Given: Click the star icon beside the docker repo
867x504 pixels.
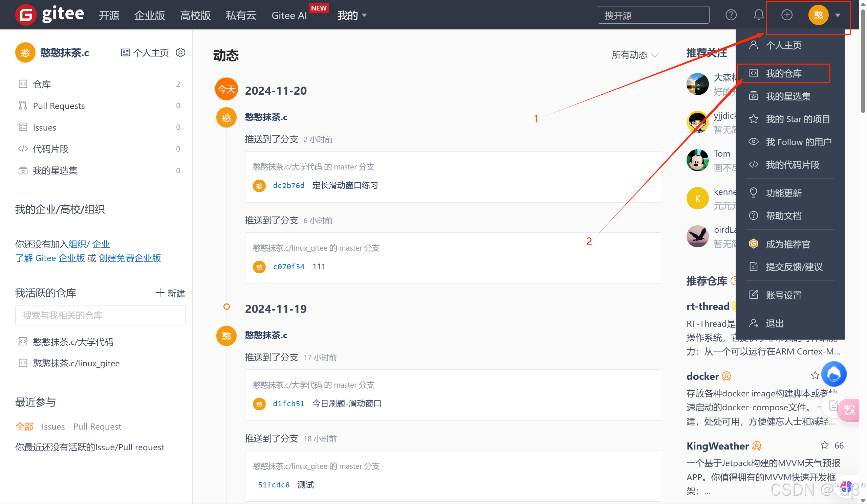Looking at the screenshot, I should [x=815, y=375].
